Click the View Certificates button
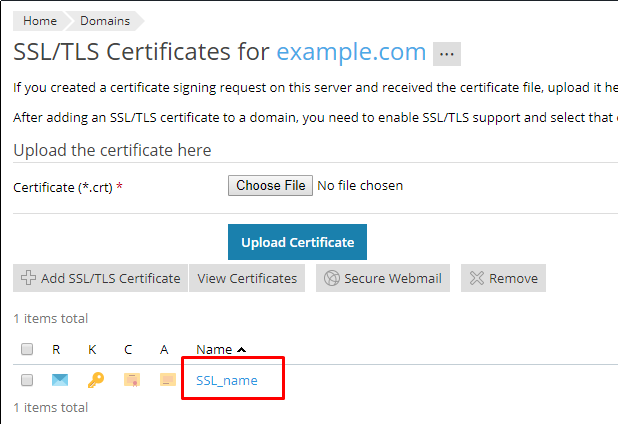The image size is (618, 424). (x=247, y=278)
